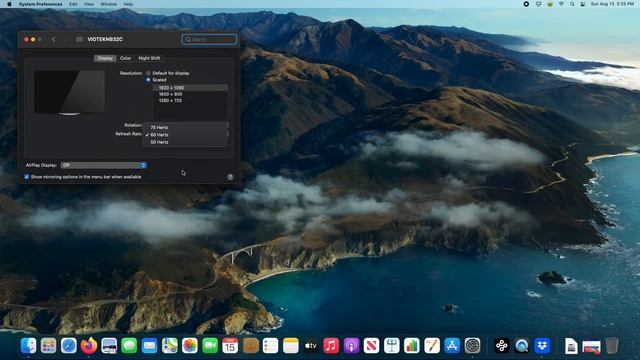Image resolution: width=640 pixels, height=360 pixels.
Task: Select 1600 × 900 resolution
Action: pyautogui.click(x=191, y=94)
